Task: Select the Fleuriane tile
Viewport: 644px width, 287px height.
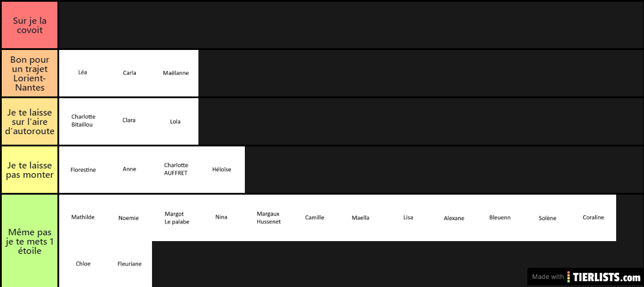Action: click(129, 264)
